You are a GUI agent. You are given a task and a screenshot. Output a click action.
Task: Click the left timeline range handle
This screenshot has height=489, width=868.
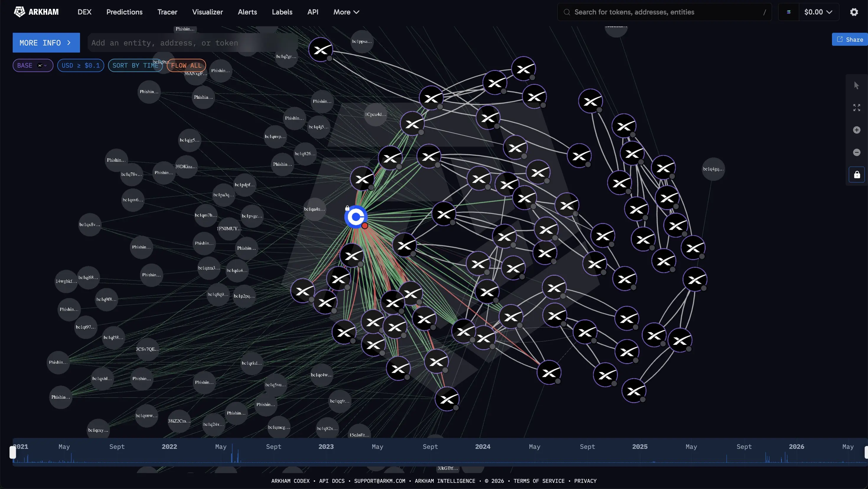pos(13,452)
